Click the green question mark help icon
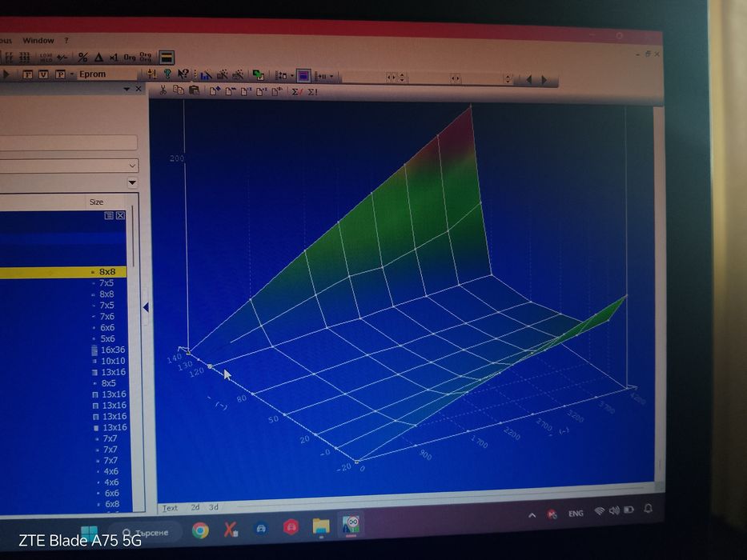Image resolution: width=747 pixels, height=560 pixels. pos(167,74)
